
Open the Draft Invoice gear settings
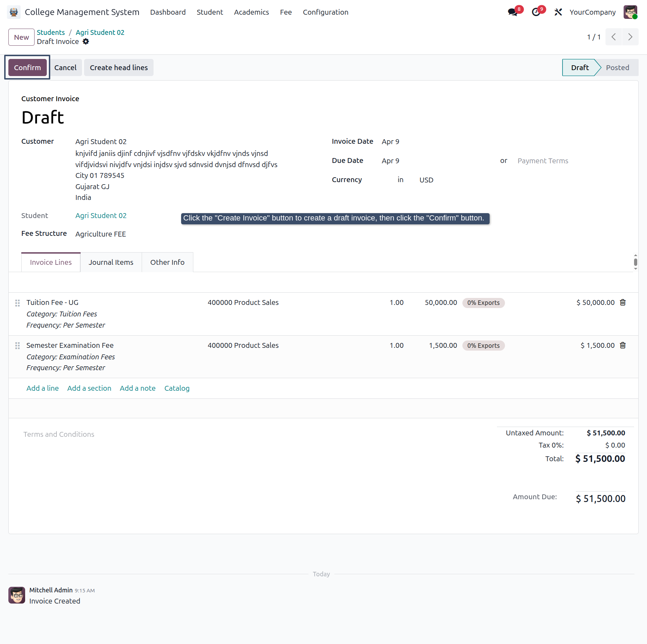click(86, 42)
